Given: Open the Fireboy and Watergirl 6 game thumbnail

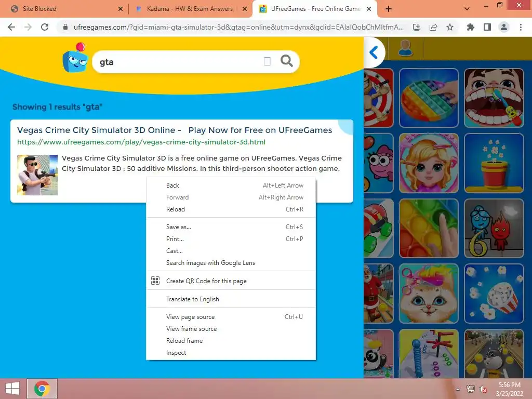Looking at the screenshot, I should [x=494, y=229].
